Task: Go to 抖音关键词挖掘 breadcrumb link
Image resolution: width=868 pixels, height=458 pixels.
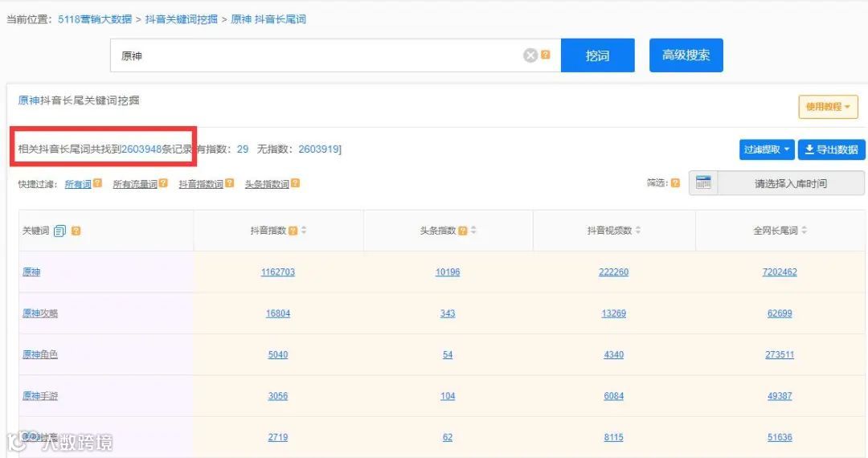Action: point(181,19)
